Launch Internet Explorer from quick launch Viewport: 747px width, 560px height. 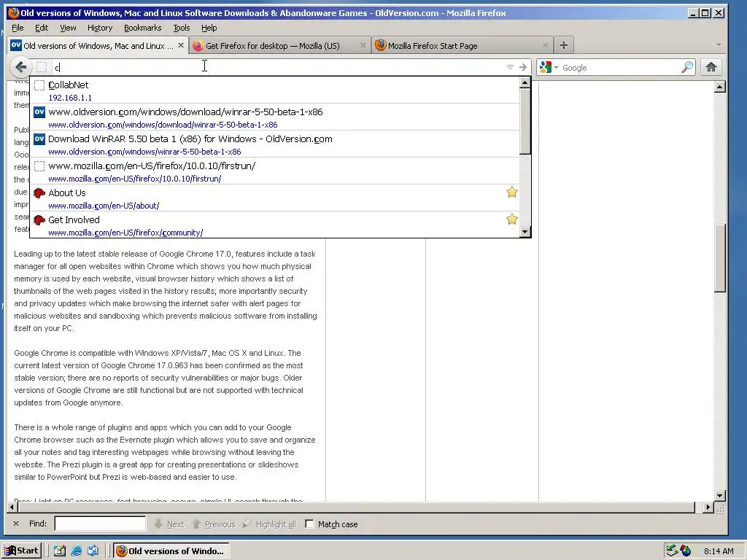76,551
